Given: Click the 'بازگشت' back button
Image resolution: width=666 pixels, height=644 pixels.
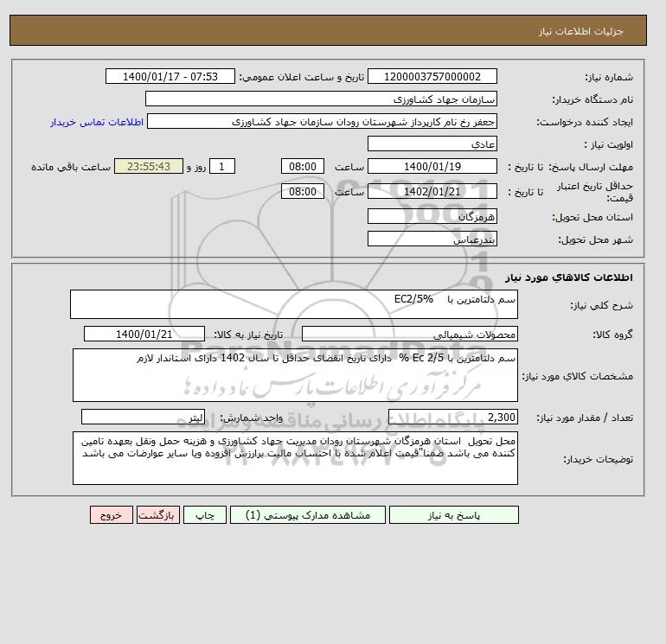Looking at the screenshot, I should (158, 515).
